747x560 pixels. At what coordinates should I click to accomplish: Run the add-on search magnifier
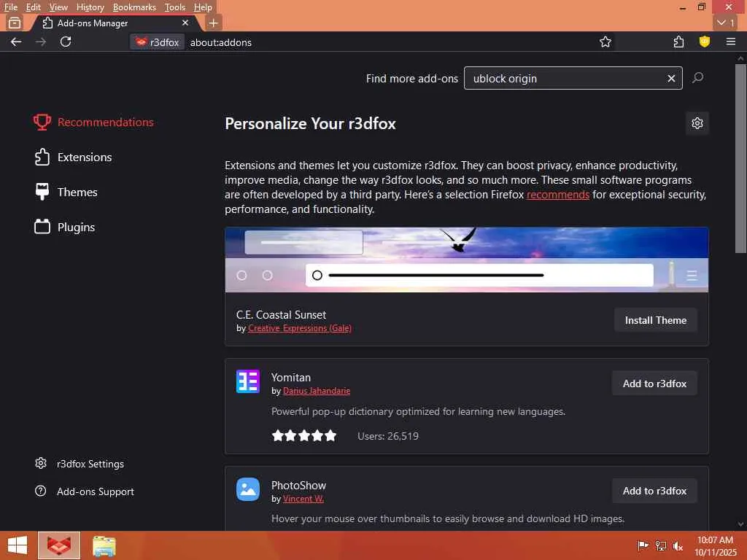coord(698,77)
